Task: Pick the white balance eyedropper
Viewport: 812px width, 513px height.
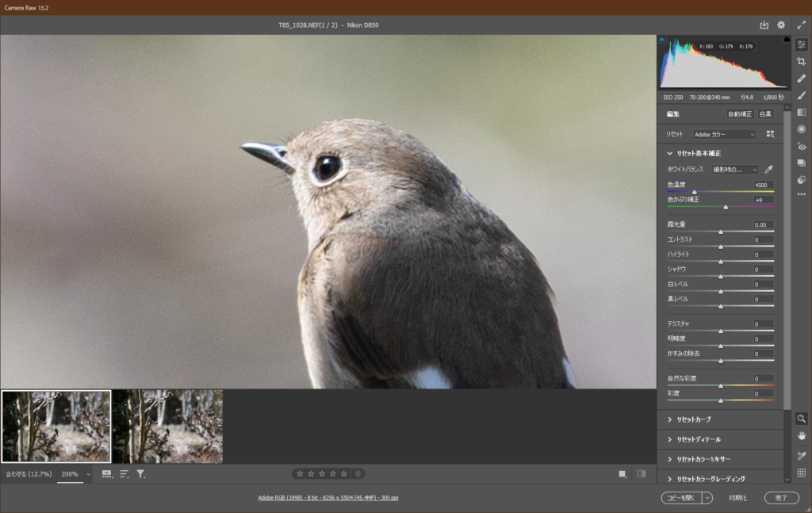Action: [768, 170]
